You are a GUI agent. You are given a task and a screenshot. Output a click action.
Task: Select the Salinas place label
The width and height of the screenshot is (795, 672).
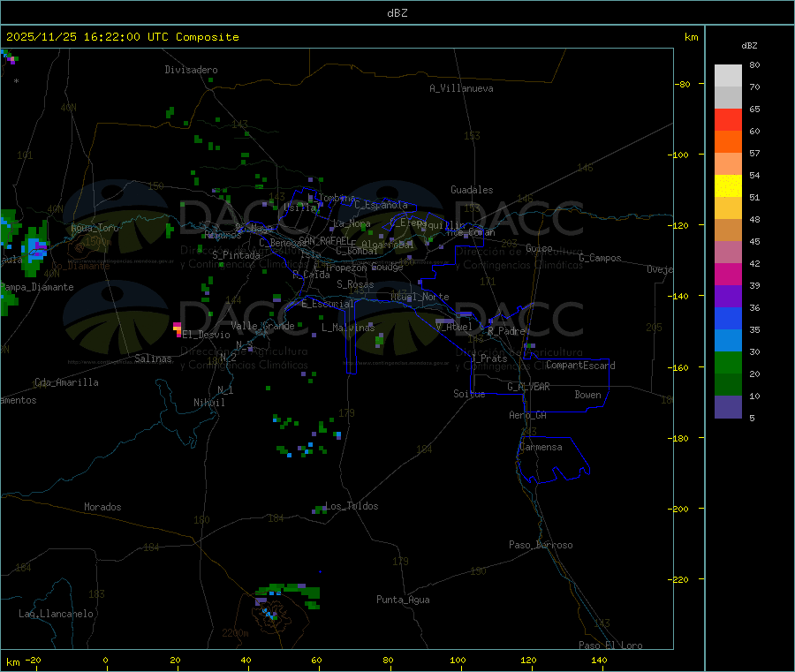tap(153, 359)
